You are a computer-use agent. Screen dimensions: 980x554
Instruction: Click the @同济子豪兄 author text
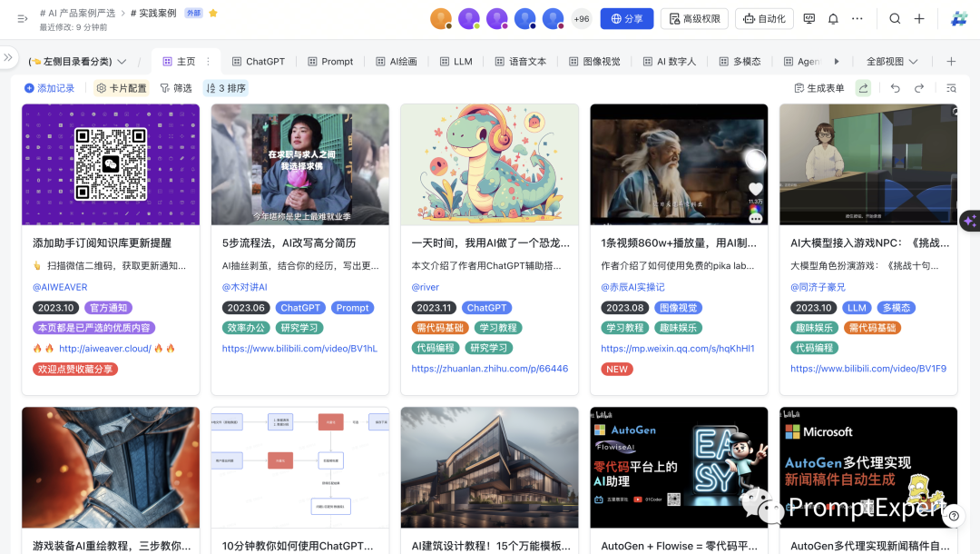pos(818,287)
